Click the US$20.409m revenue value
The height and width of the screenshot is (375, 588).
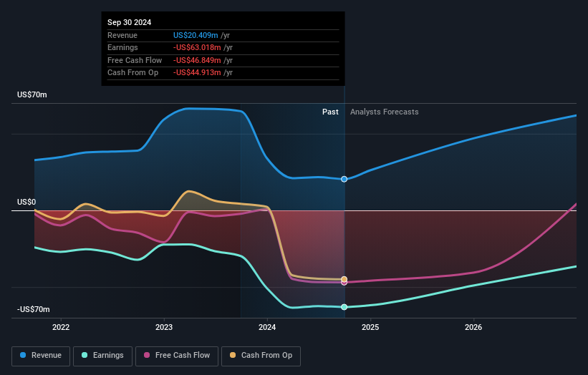[x=196, y=35]
